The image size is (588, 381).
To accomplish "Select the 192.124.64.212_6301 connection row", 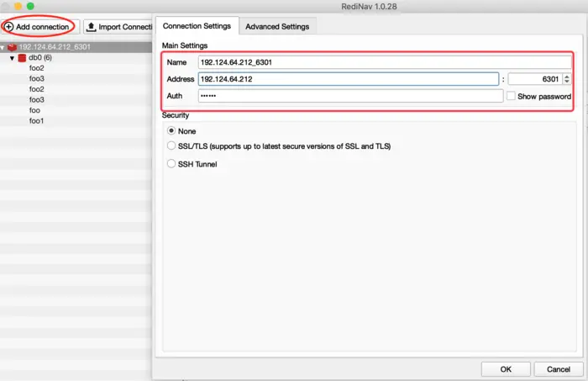I will point(76,47).
